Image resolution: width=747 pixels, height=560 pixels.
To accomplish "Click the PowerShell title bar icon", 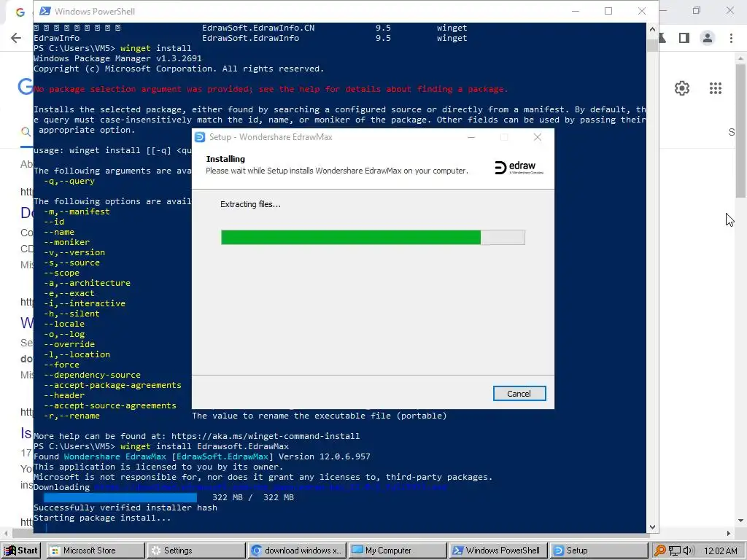I will (44, 11).
